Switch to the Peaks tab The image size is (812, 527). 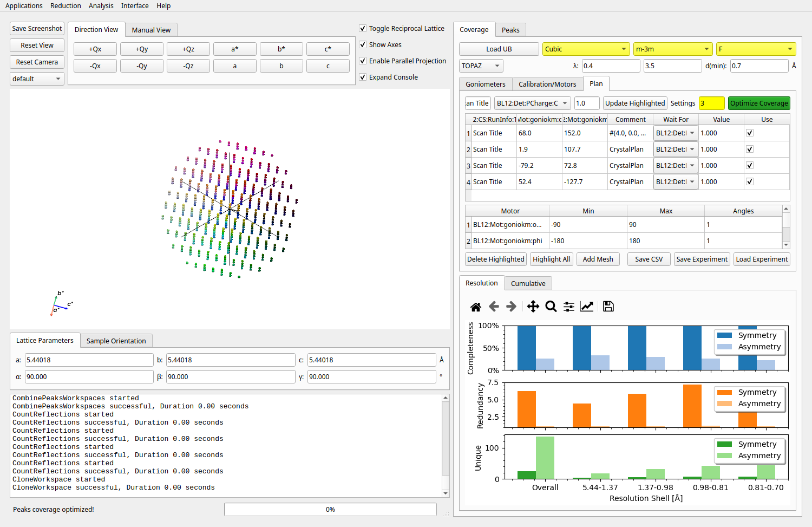(x=510, y=30)
